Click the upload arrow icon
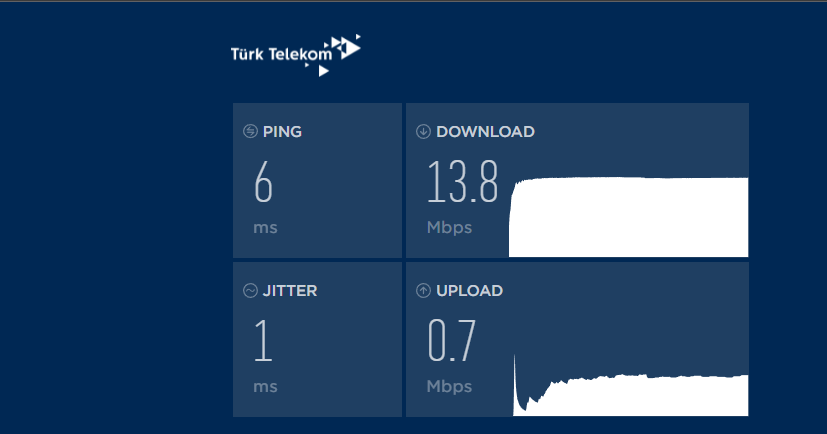 [x=423, y=291]
